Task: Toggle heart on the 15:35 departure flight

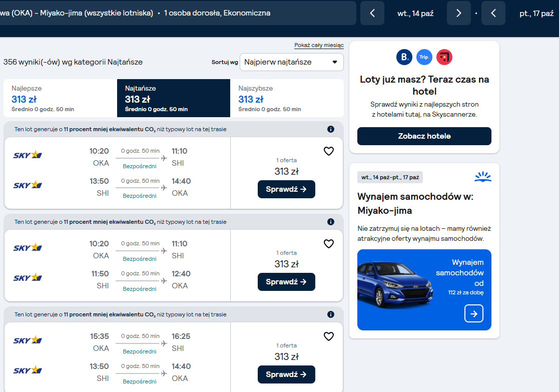Action: point(328,336)
